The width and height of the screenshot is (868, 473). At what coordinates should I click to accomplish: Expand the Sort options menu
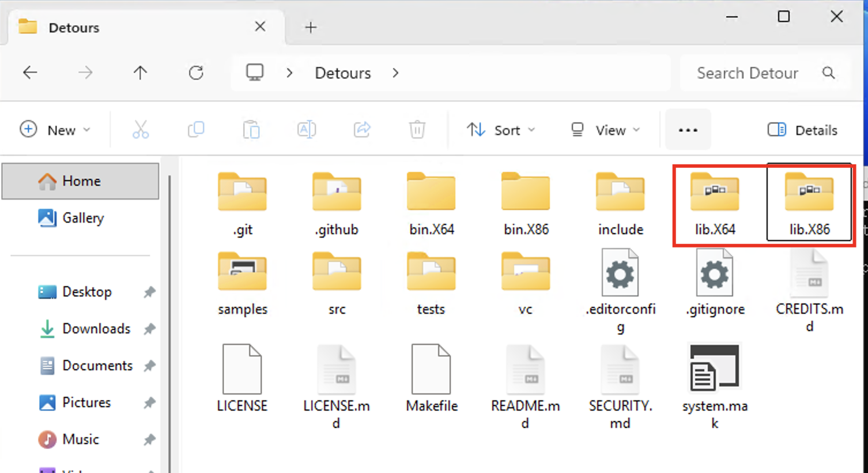click(500, 130)
